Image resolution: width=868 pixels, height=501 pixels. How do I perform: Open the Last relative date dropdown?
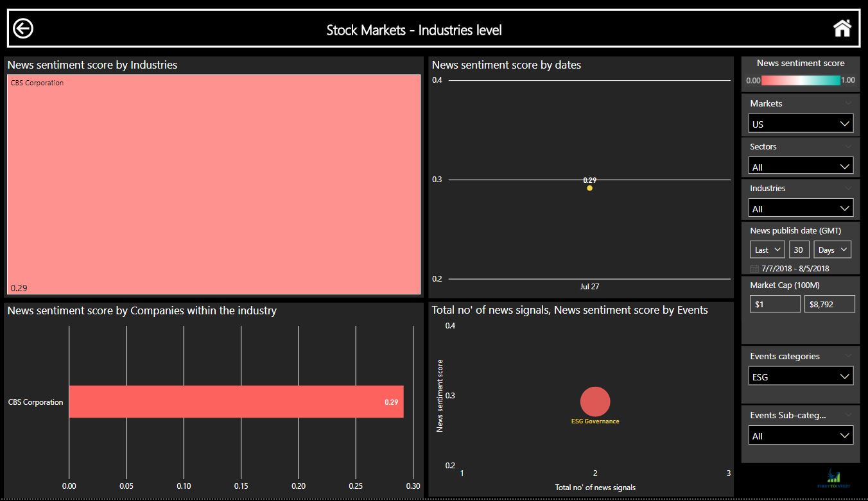(x=767, y=250)
